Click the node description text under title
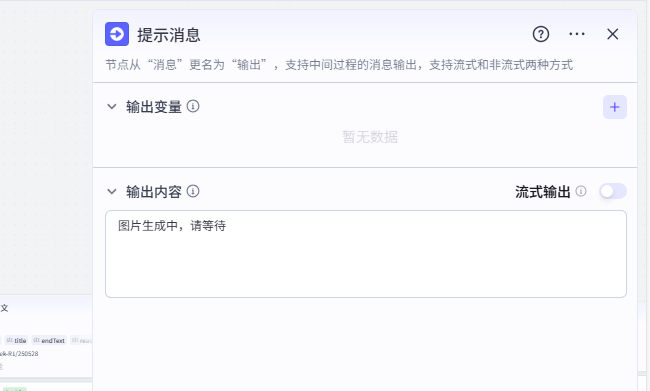Image resolution: width=650 pixels, height=391 pixels. pyautogui.click(x=339, y=65)
